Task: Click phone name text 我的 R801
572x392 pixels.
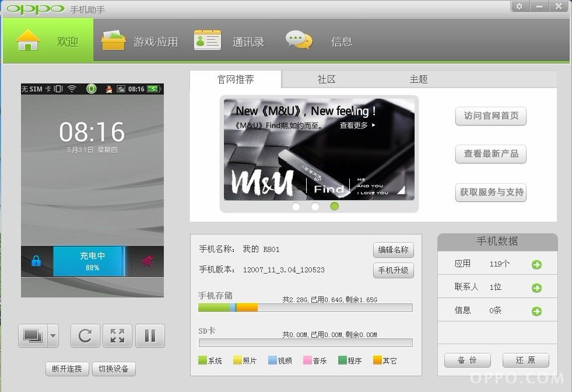Action: tap(261, 249)
